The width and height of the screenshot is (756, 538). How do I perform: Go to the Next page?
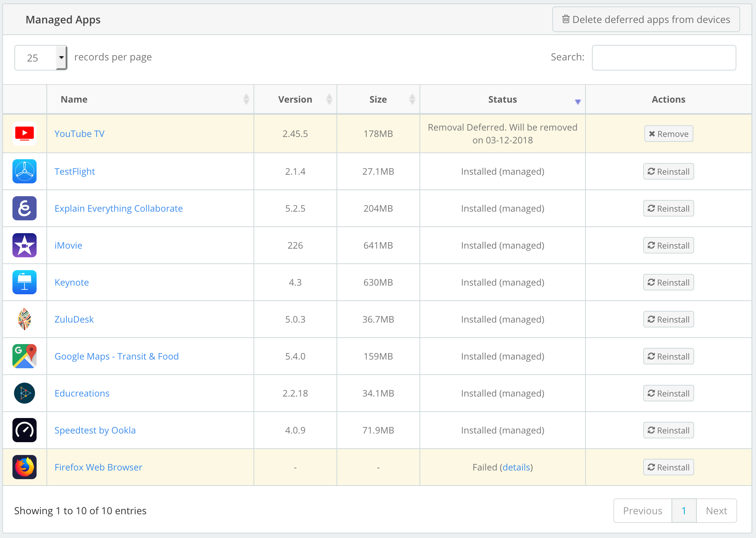[x=716, y=511]
